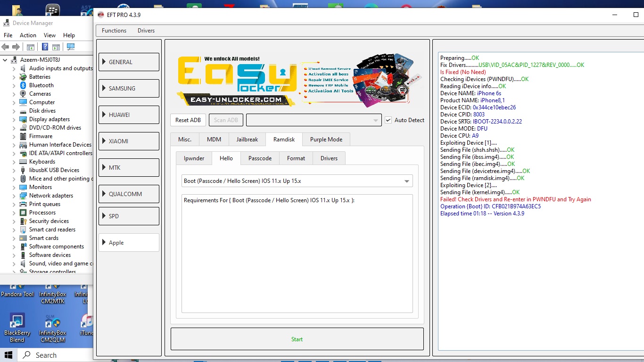Click the Scan ADB button
This screenshot has width=644, height=362.
(226, 120)
